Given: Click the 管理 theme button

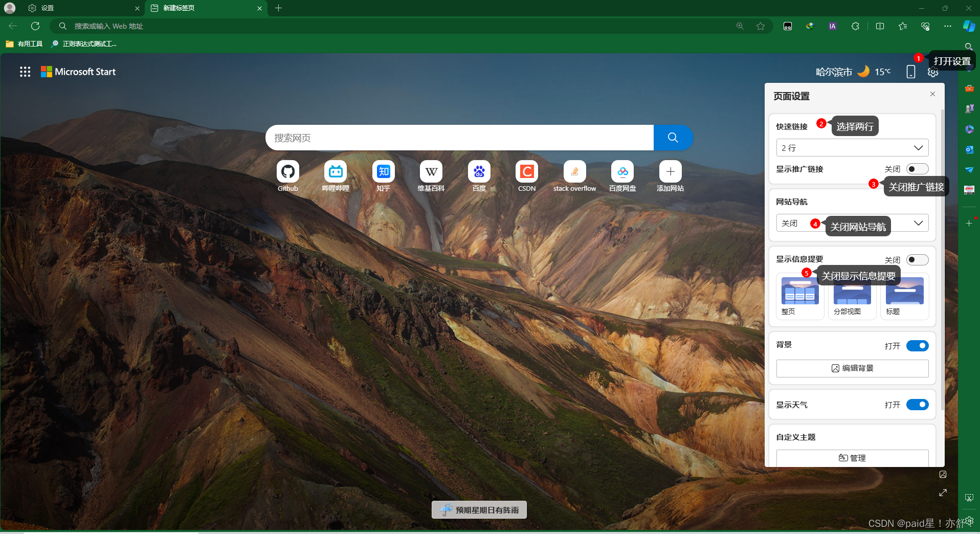Looking at the screenshot, I should tap(852, 458).
